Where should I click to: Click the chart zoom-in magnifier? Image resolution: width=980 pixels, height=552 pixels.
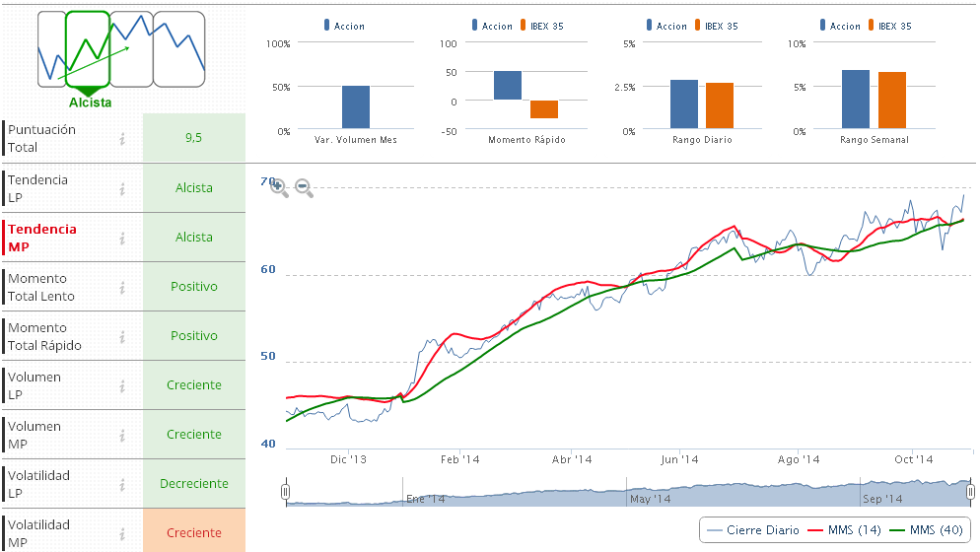(278, 187)
